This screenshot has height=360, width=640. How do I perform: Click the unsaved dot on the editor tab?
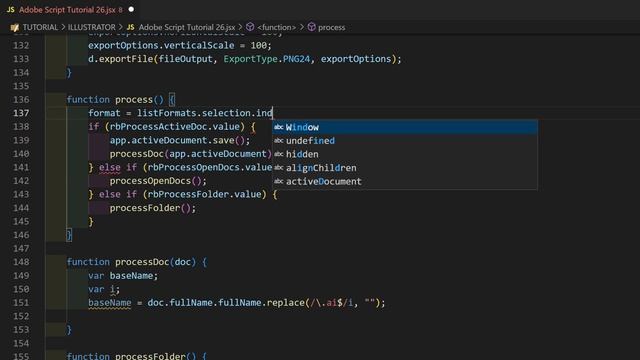click(x=131, y=9)
